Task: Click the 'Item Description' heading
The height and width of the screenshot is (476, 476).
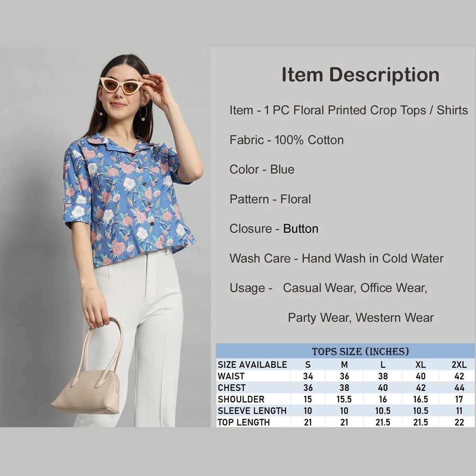Action: click(360, 75)
